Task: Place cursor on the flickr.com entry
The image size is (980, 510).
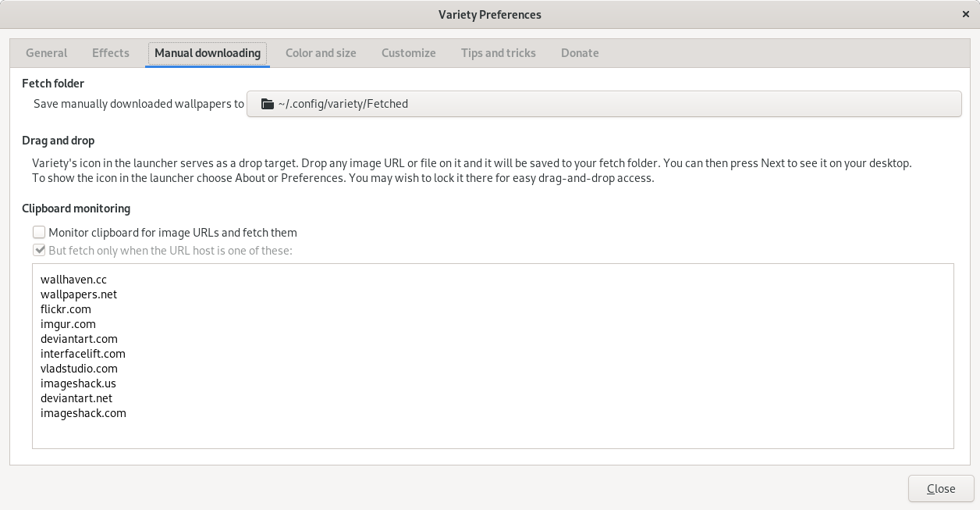Action: pyautogui.click(x=66, y=309)
